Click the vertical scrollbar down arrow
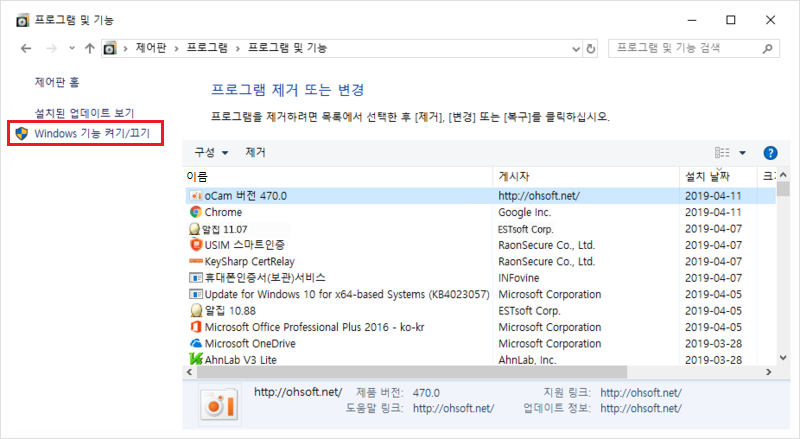Image resolution: width=800 pixels, height=439 pixels. pyautogui.click(x=783, y=358)
